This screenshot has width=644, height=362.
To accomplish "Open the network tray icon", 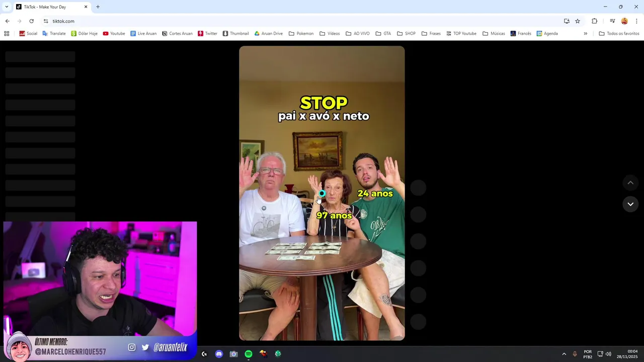I will click(x=600, y=354).
